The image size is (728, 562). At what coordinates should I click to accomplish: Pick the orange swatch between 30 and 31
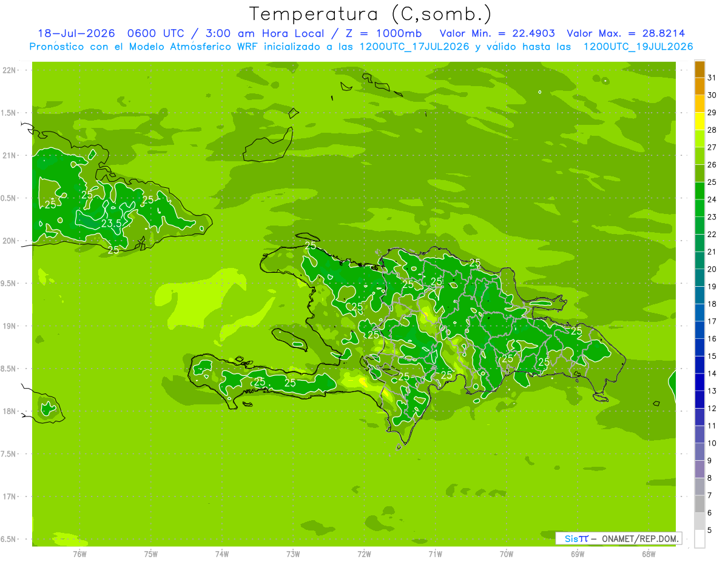point(699,86)
